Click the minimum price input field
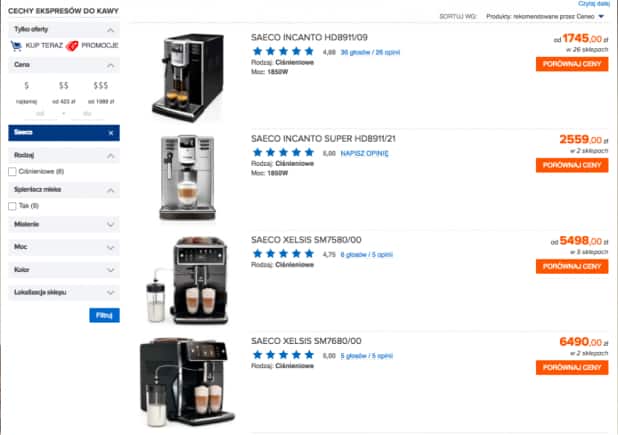The image size is (618, 435). coord(41,114)
